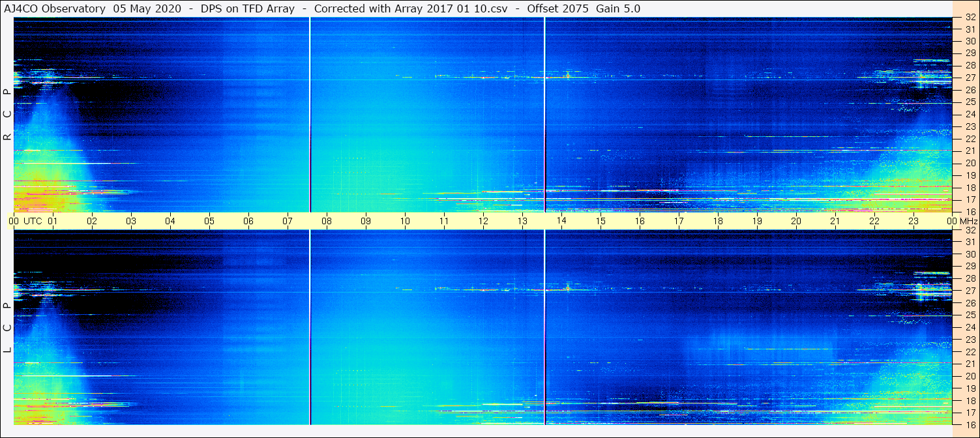Select the 32 MHz label on the lower LCP scale
This screenshot has height=438, width=980.
970,230
